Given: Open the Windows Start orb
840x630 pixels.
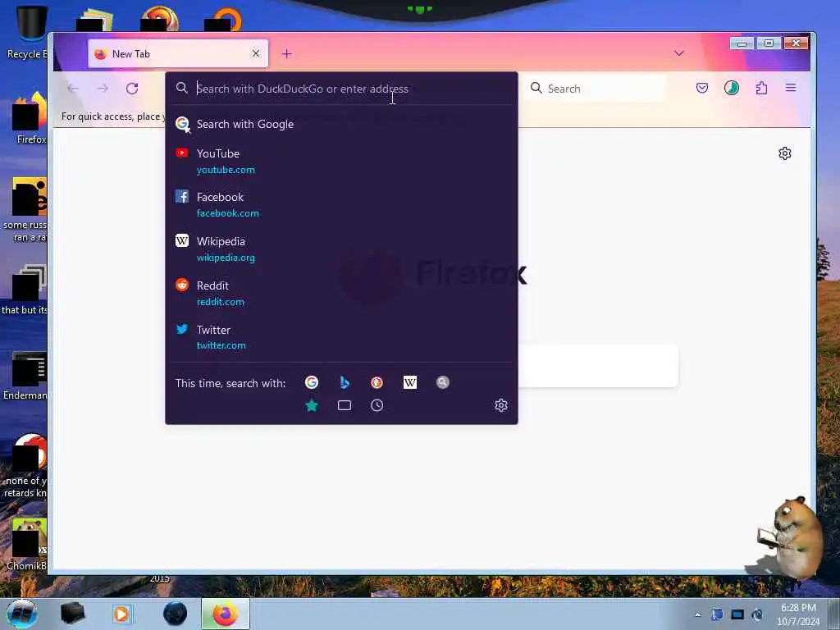Looking at the screenshot, I should point(22,614).
